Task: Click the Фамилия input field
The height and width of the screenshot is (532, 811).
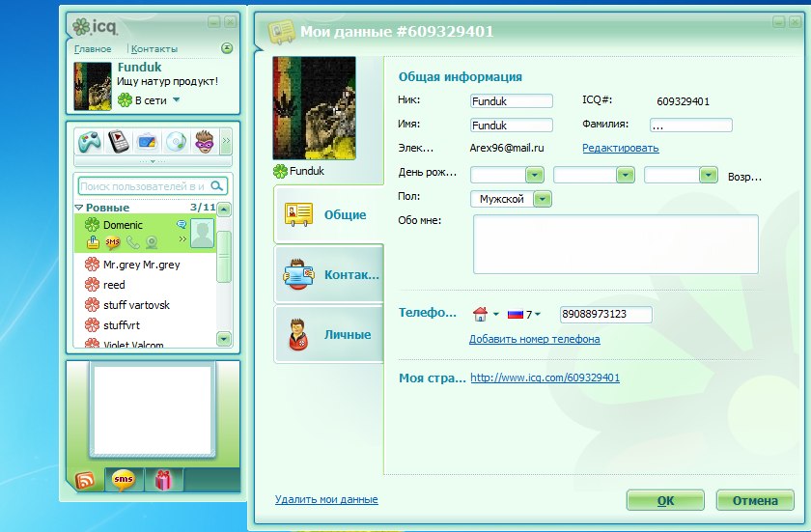Action: pyautogui.click(x=691, y=125)
